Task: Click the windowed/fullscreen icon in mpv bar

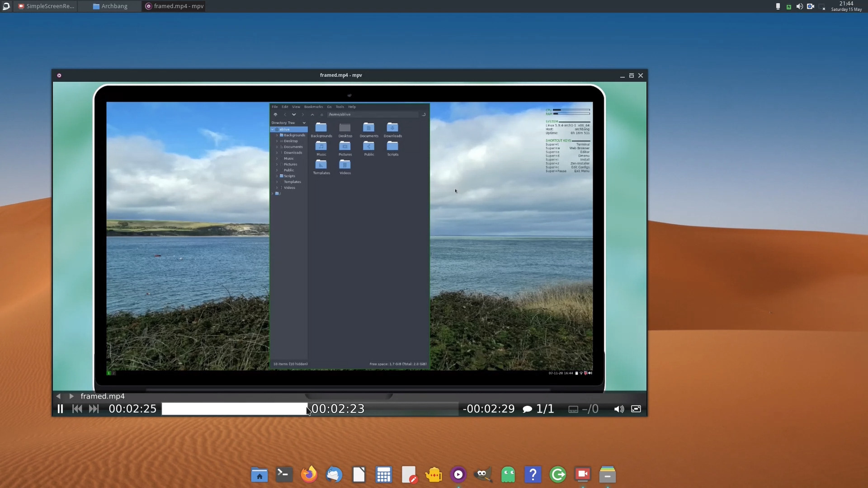Action: 636,409
